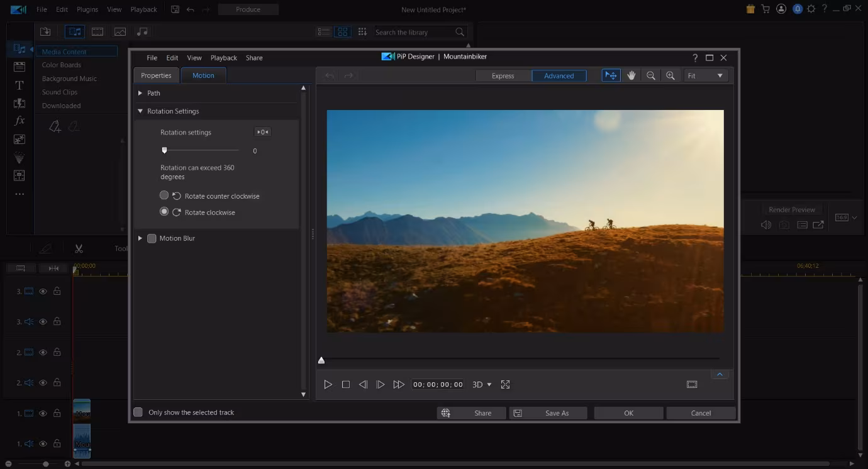Toggle TV safe zone grid icon
Screen dimensions: 868x469
(692, 384)
